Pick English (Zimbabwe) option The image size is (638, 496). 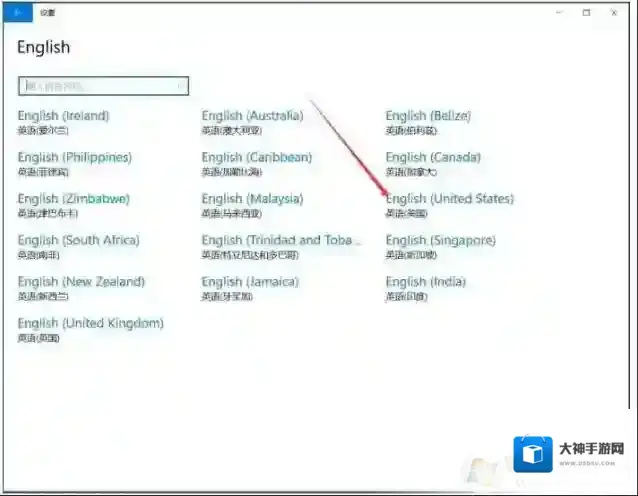(x=73, y=199)
